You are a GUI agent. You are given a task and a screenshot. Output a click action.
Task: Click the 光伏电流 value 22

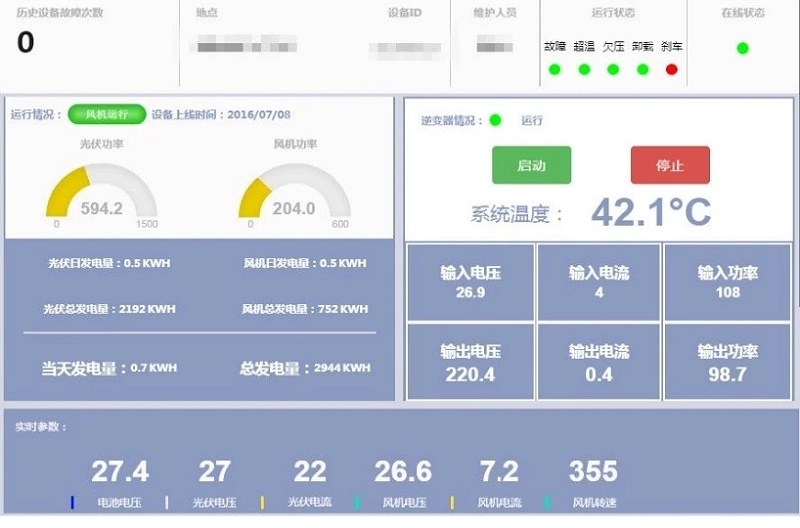(310, 471)
